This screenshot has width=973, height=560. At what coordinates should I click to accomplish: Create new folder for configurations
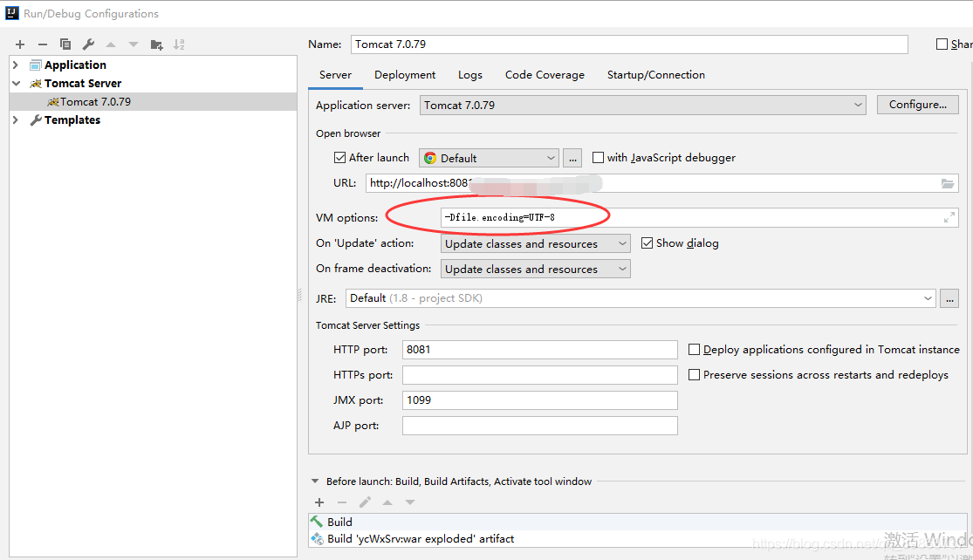(156, 44)
